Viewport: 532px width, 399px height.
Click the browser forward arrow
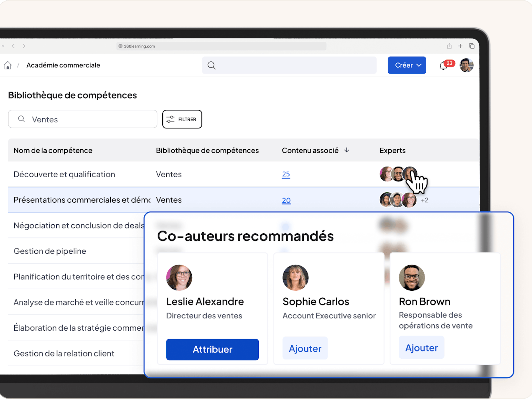[x=24, y=46]
